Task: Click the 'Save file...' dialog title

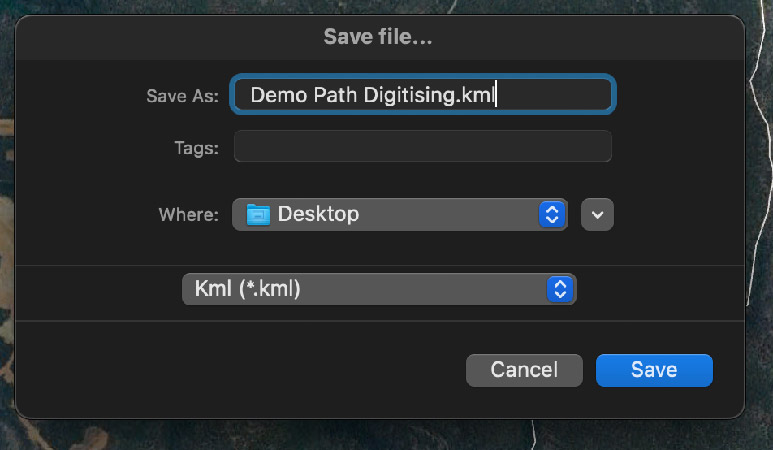Action: tap(378, 37)
